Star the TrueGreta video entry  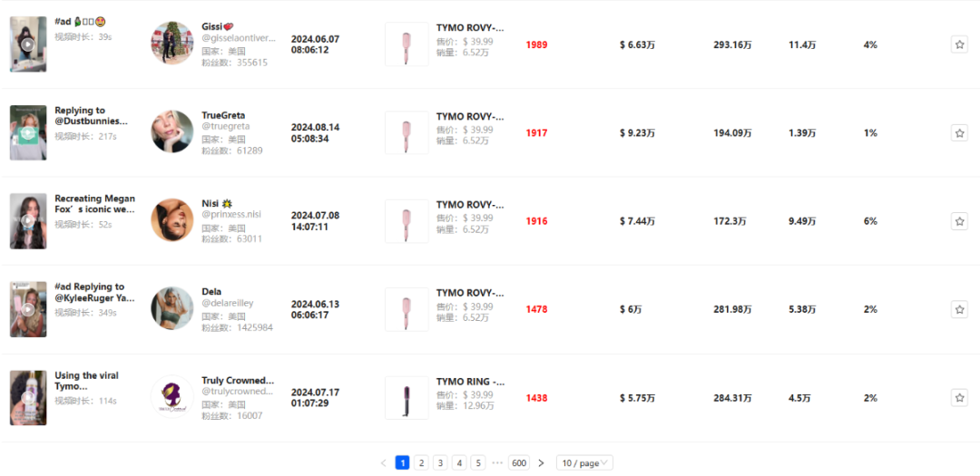[959, 133]
